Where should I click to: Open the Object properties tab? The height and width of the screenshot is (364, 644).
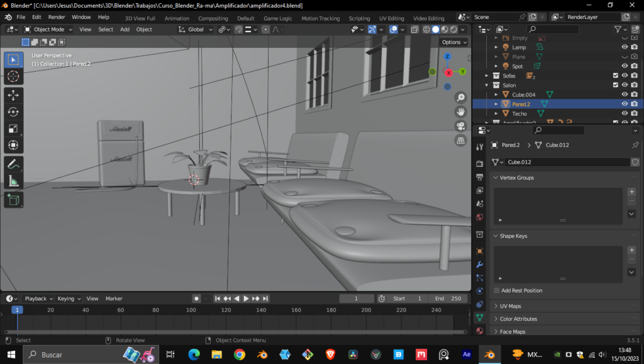click(x=479, y=251)
